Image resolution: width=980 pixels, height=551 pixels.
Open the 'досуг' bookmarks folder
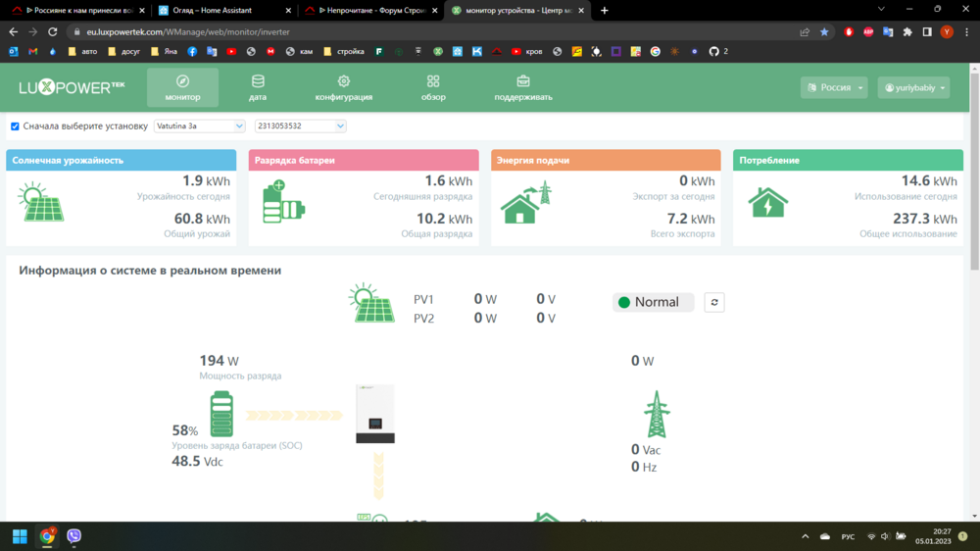pyautogui.click(x=123, y=51)
